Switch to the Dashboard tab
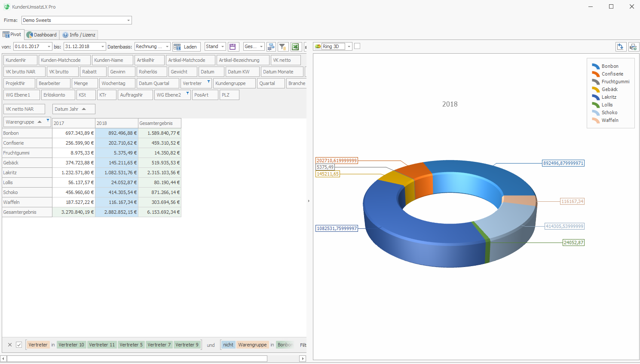Screen dimensions: 640x364 [42, 35]
